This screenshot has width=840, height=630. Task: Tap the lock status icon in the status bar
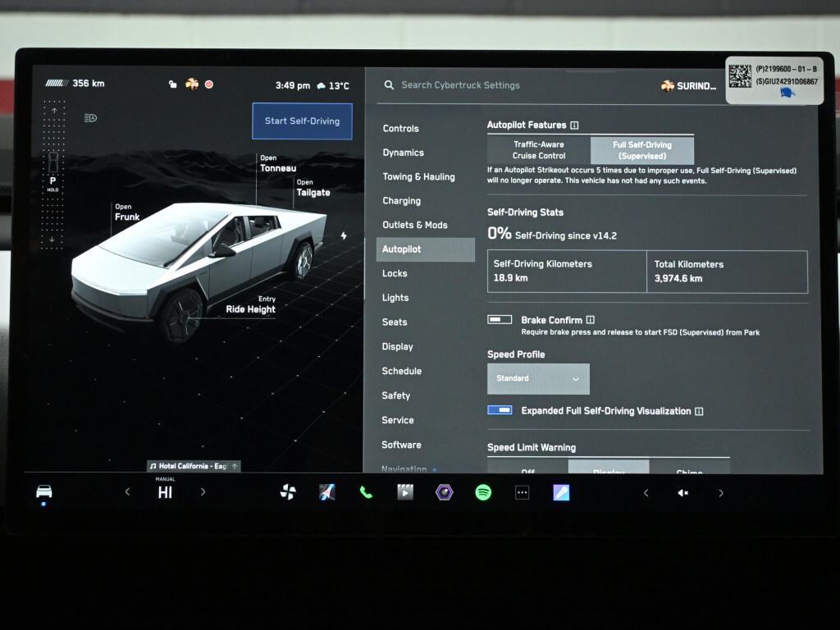172,84
